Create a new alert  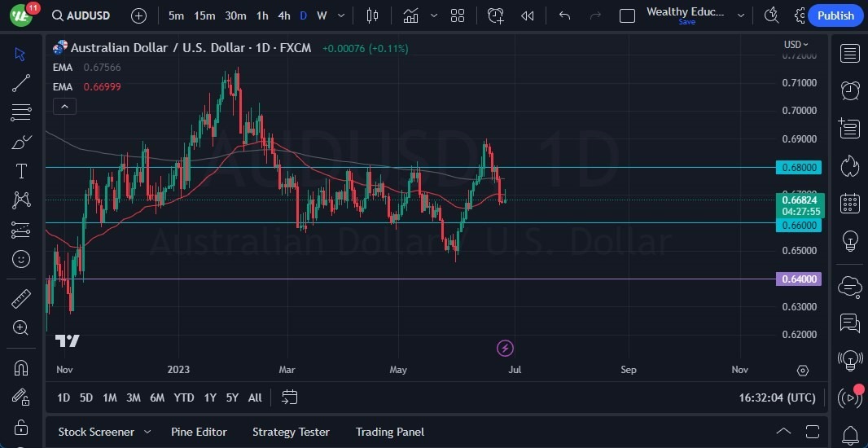tap(495, 16)
